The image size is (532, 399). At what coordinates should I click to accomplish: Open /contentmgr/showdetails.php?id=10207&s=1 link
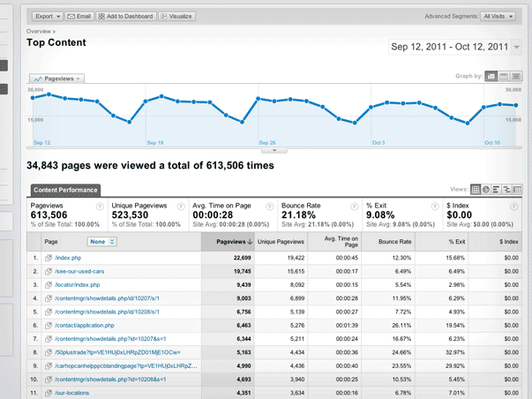click(110, 339)
